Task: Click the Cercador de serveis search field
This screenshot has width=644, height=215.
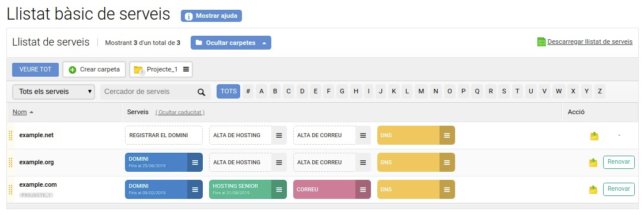Action: 149,92
